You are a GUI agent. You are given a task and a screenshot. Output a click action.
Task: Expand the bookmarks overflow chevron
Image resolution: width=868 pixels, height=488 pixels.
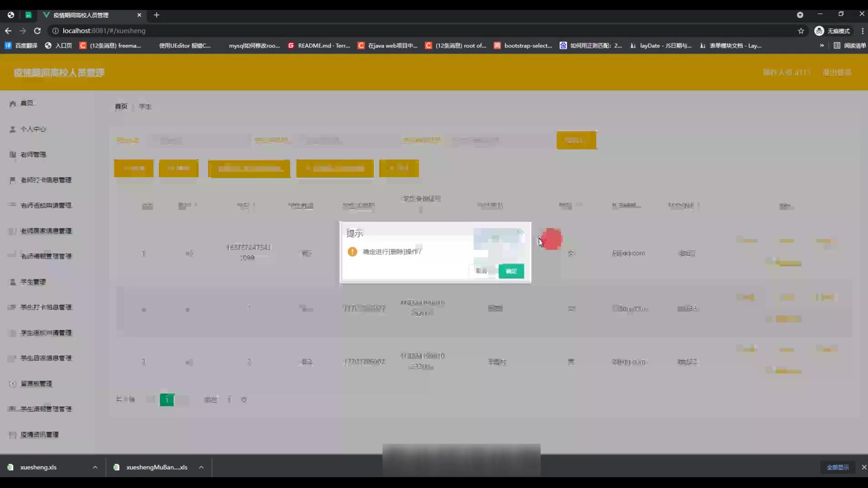coord(821,46)
